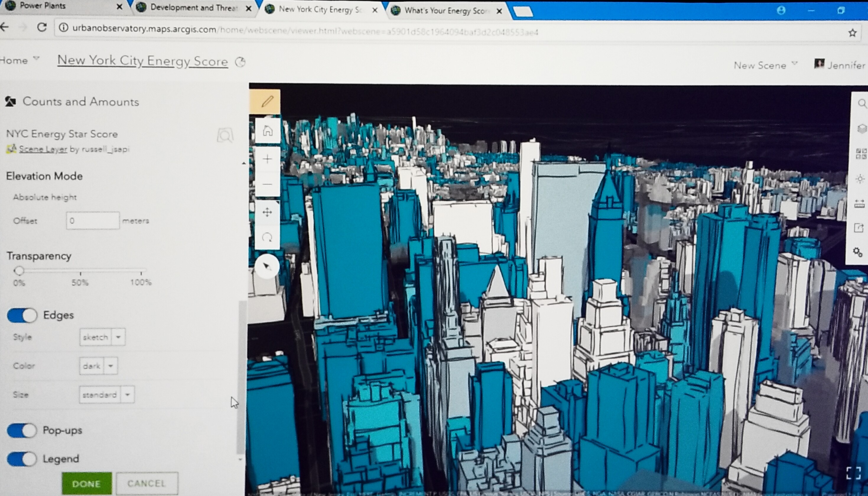Image resolution: width=868 pixels, height=496 pixels.
Task: Click the CANCEL button
Action: pyautogui.click(x=147, y=483)
